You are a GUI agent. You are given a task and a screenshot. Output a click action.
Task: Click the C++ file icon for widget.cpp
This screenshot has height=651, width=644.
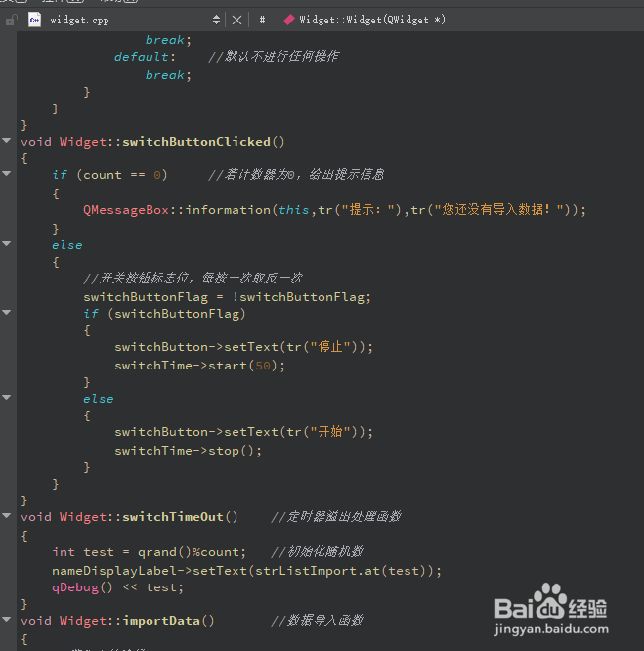(x=34, y=20)
